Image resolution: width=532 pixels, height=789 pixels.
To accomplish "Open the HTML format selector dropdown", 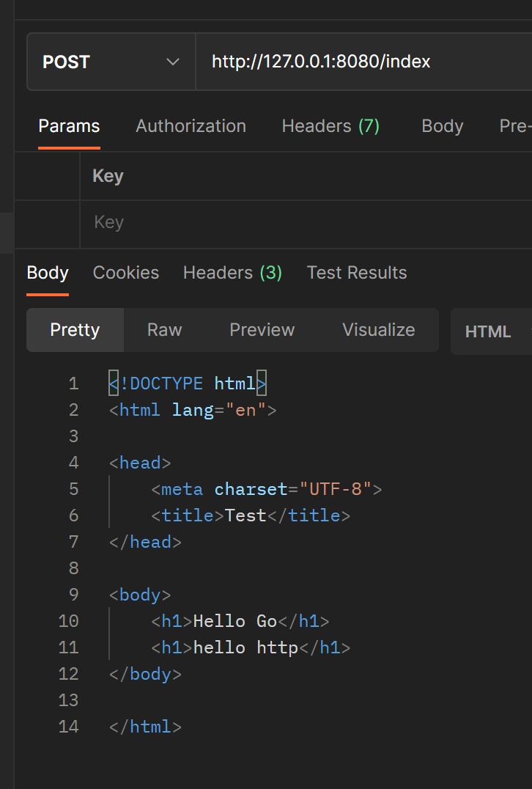I will [x=488, y=331].
